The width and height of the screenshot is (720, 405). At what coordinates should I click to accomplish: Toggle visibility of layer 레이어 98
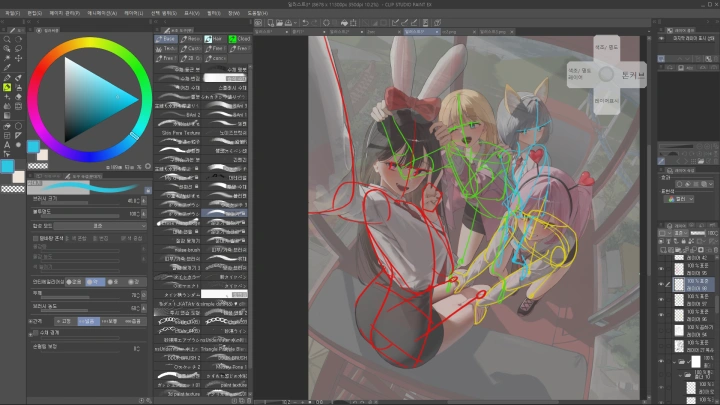tap(662, 284)
